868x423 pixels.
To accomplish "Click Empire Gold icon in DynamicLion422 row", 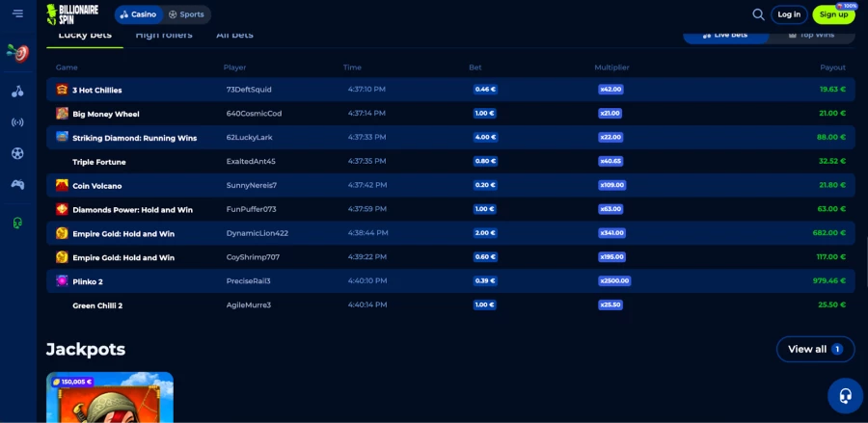I will (x=62, y=233).
